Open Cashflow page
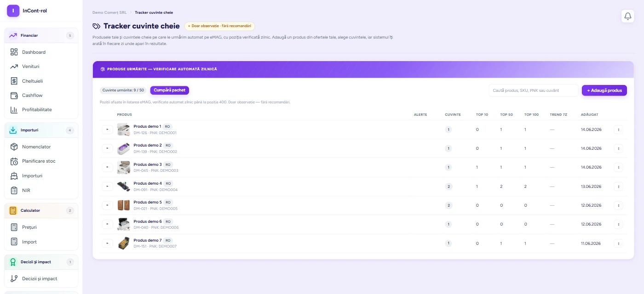This screenshot has width=644, height=294. pos(41,95)
